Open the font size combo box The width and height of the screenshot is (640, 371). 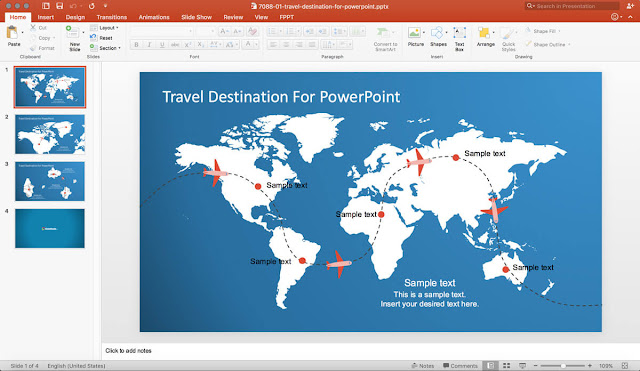click(x=205, y=31)
